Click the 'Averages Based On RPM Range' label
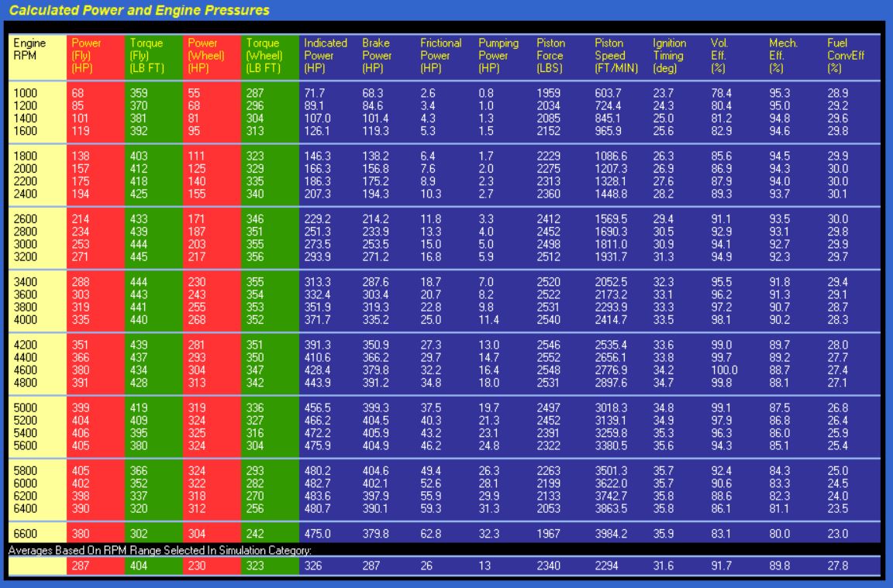 [x=160, y=551]
